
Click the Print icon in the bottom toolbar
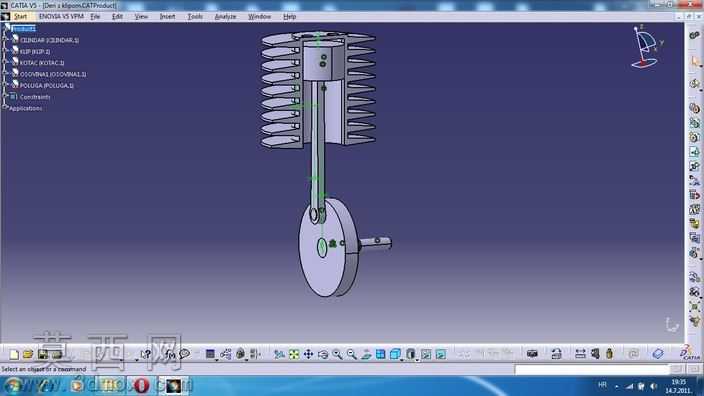pos(57,355)
